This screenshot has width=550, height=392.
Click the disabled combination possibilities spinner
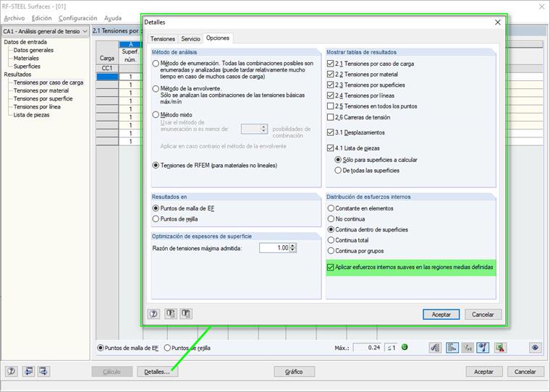264,129
